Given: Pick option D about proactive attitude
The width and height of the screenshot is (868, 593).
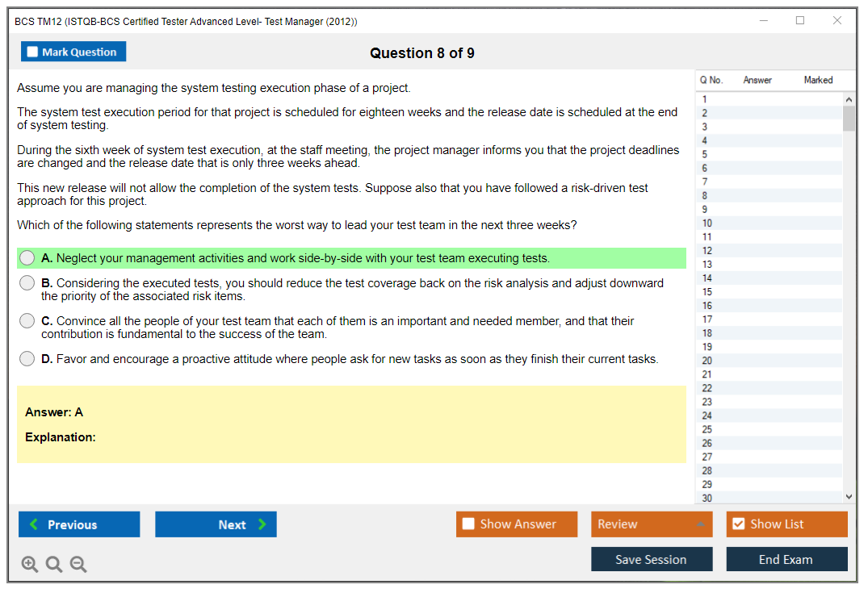Looking at the screenshot, I should (27, 359).
